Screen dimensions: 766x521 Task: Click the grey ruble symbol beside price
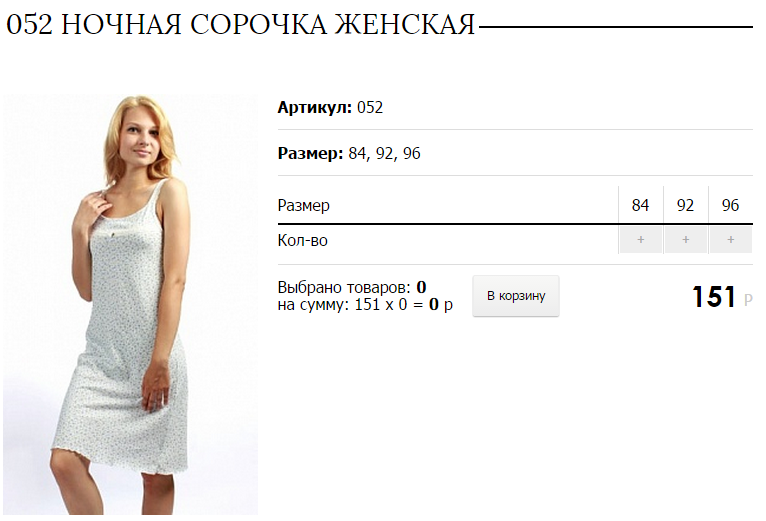(x=748, y=300)
